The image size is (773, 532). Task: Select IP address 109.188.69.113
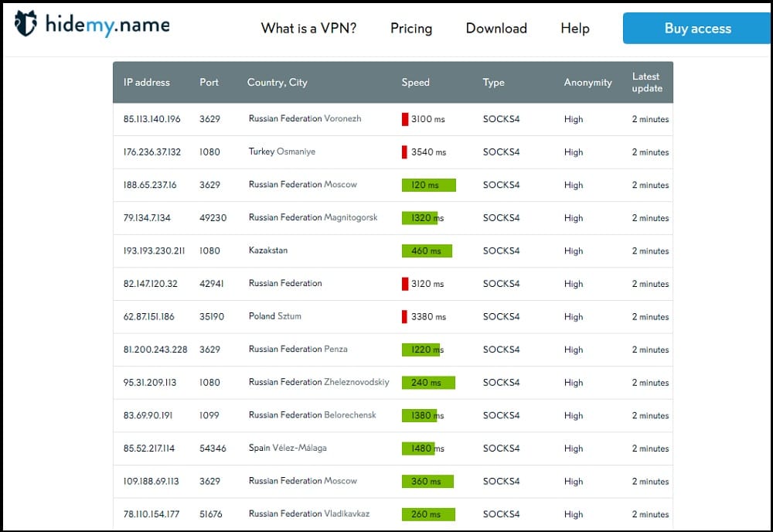[152, 481]
